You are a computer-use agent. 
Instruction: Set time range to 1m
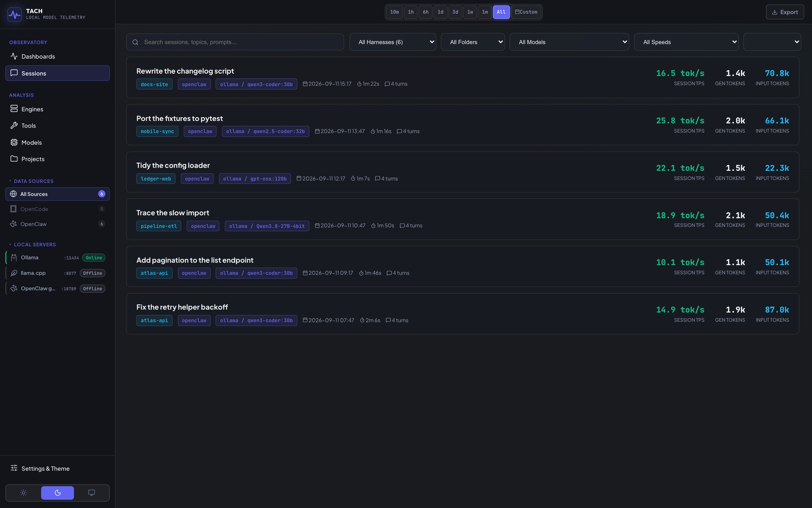485,12
